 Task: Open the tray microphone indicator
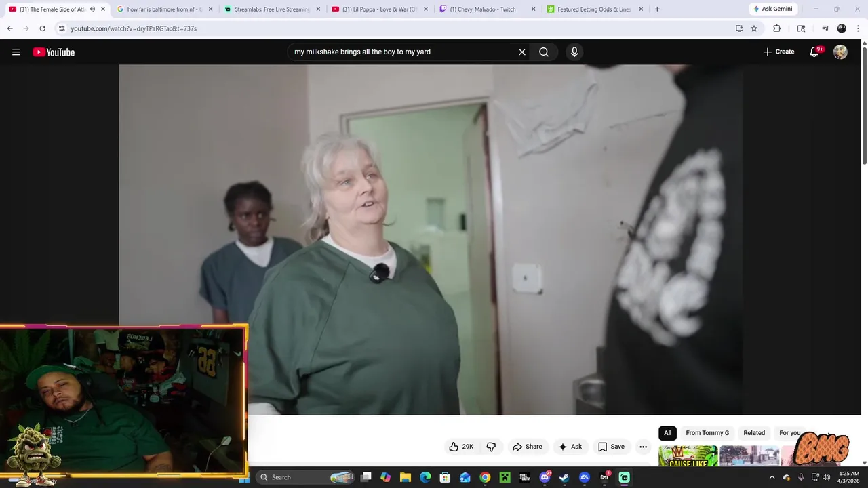point(800,477)
